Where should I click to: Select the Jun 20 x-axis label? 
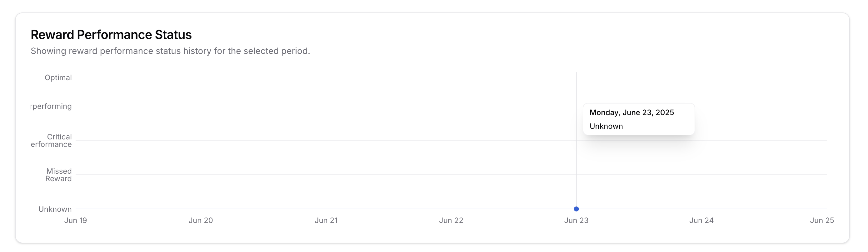coord(201,220)
